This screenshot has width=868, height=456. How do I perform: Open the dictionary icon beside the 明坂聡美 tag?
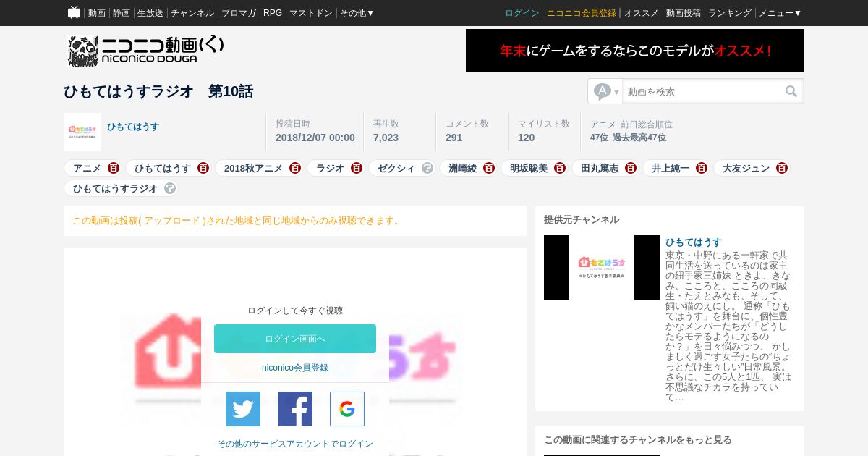(x=560, y=168)
